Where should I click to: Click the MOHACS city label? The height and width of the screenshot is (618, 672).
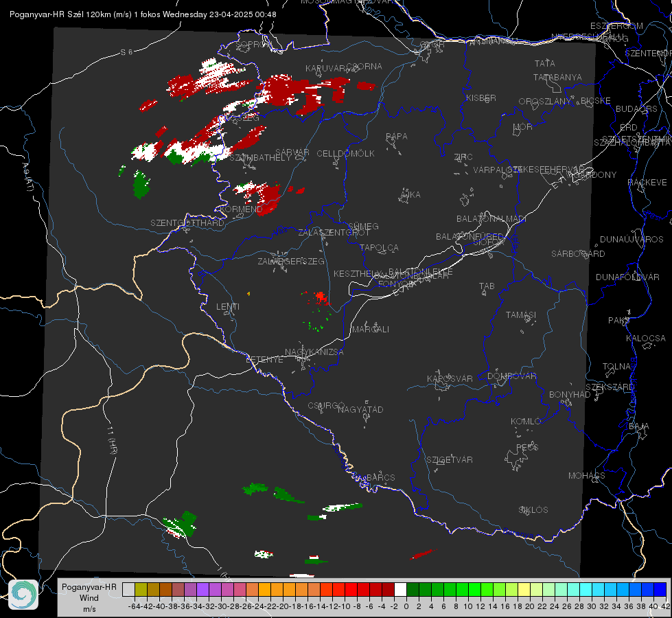coord(587,476)
